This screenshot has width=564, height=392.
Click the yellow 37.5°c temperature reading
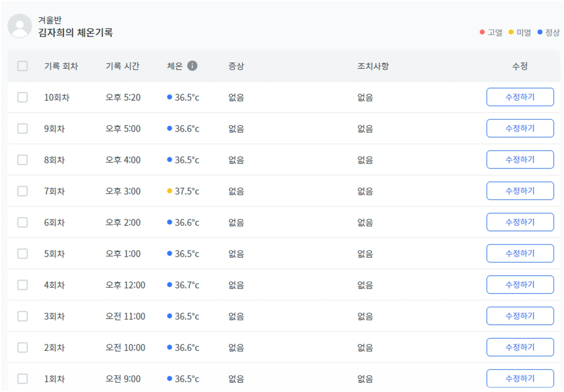tap(186, 191)
